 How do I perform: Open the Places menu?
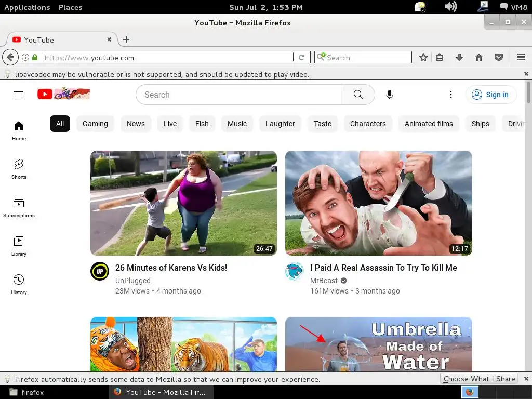70,7
